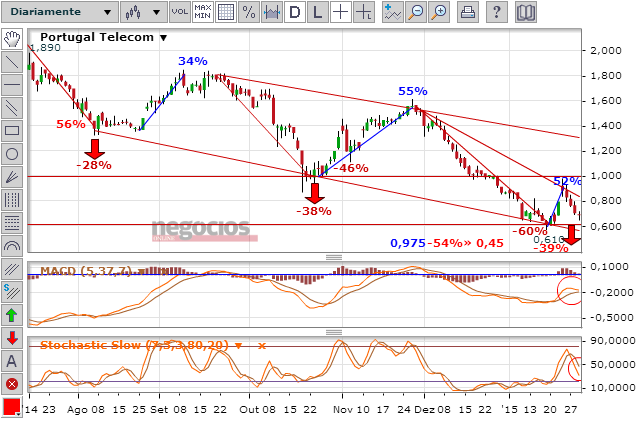The width and height of the screenshot is (639, 421).
Task: Select the triple diagonal lines tool
Action: pos(12,269)
